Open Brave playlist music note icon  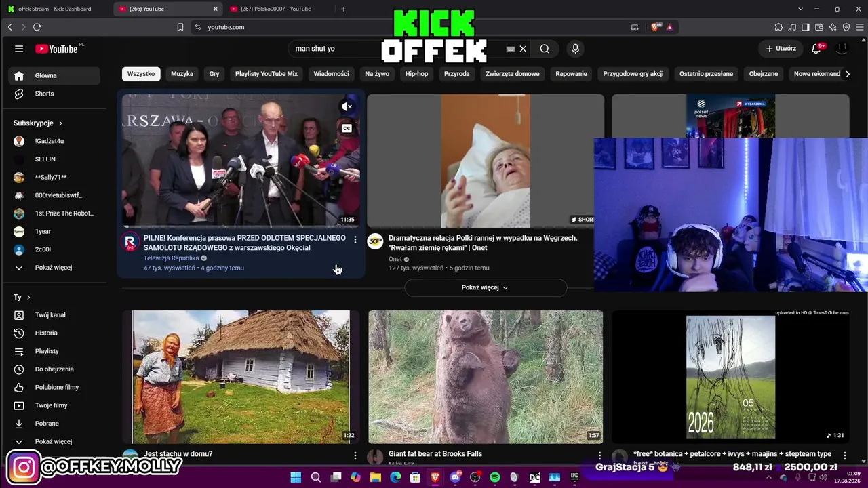792,27
